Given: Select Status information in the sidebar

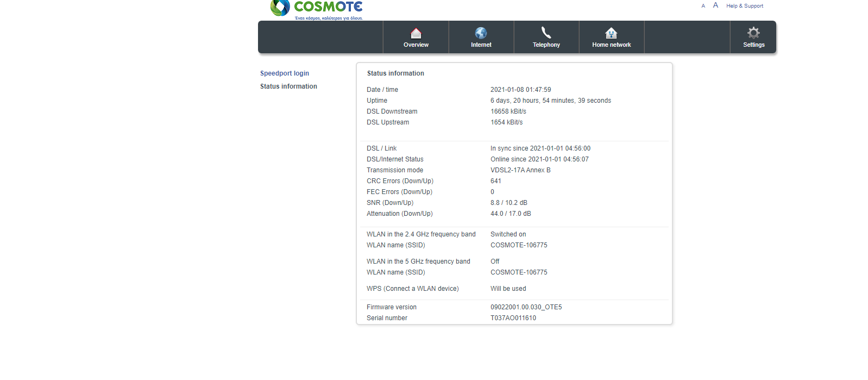Looking at the screenshot, I should tap(288, 86).
